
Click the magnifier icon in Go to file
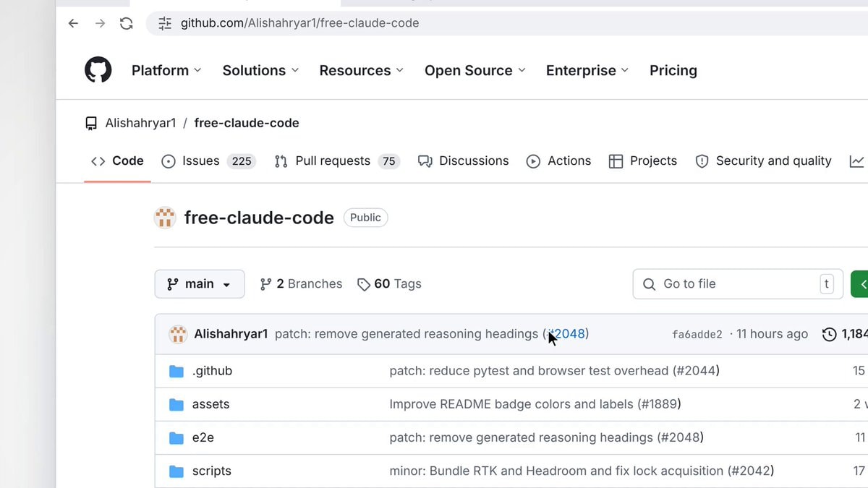tap(650, 284)
